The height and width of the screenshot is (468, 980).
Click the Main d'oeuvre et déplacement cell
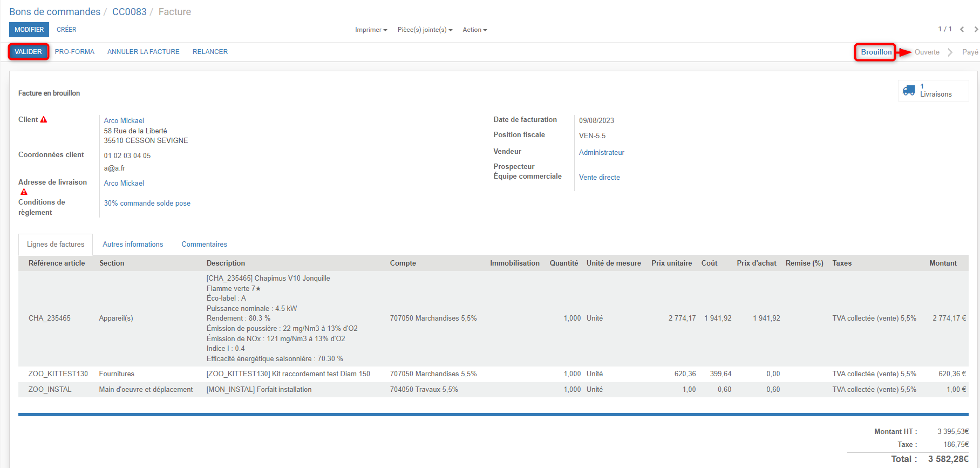146,390
